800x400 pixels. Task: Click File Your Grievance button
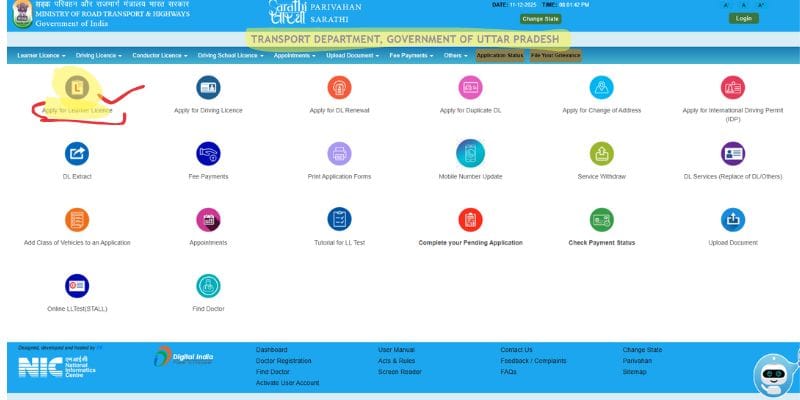point(556,55)
